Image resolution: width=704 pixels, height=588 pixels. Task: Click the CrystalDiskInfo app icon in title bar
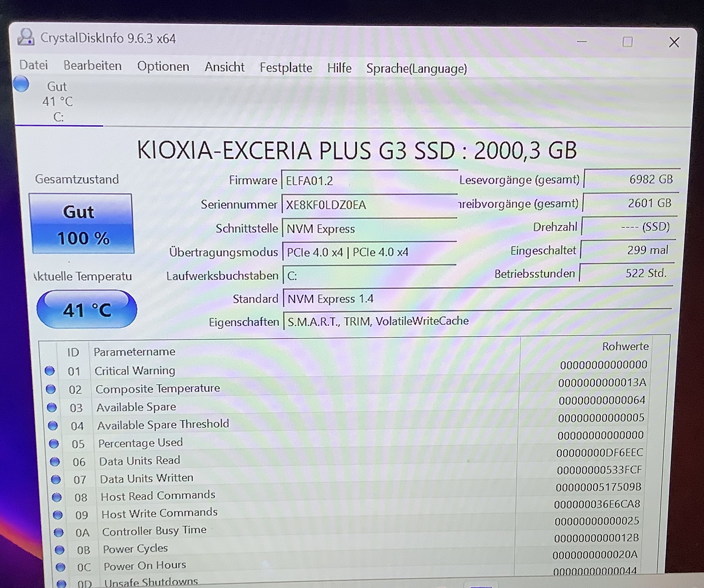pos(26,37)
